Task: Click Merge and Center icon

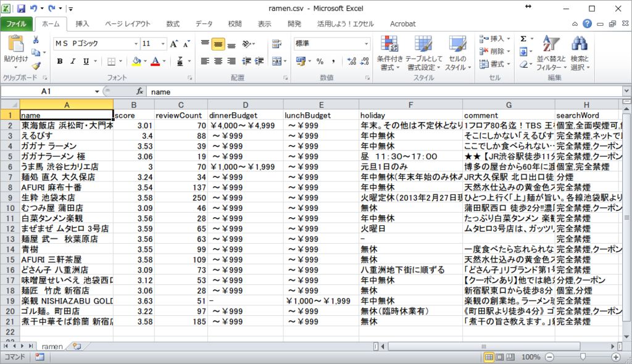Action: (276, 61)
